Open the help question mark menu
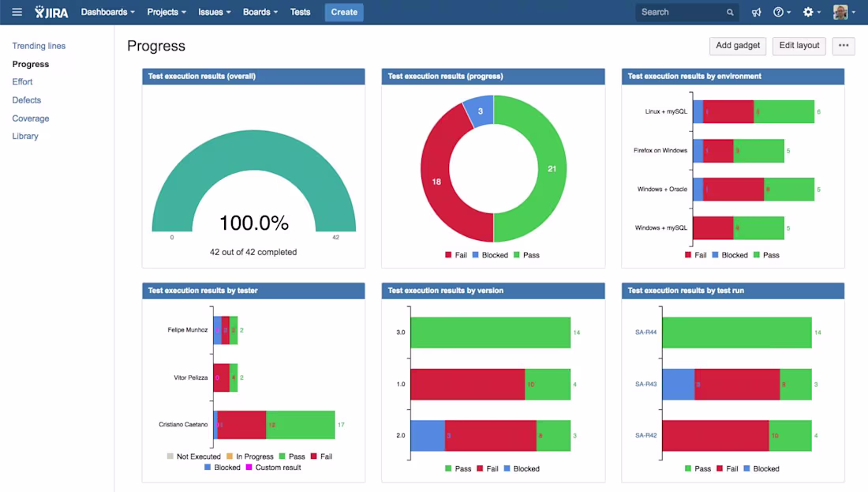 point(782,12)
